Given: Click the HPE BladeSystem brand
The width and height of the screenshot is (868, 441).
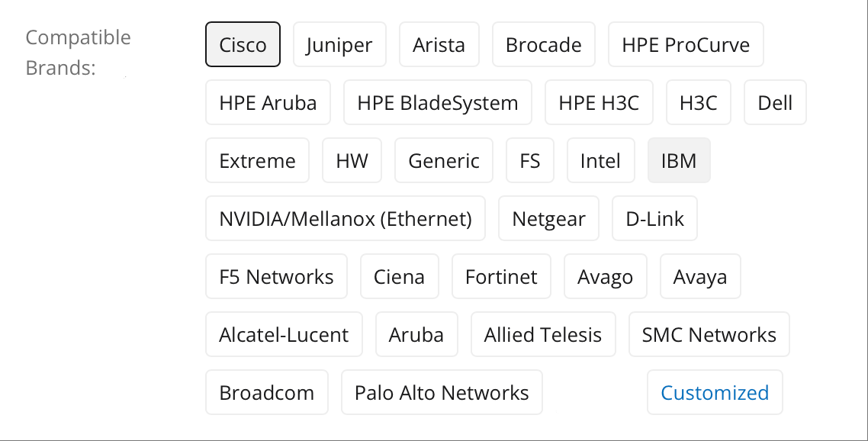Looking at the screenshot, I should point(437,103).
